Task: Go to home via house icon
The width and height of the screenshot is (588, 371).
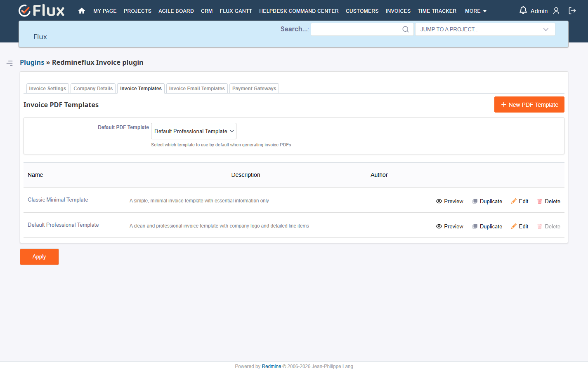Action: click(x=82, y=11)
